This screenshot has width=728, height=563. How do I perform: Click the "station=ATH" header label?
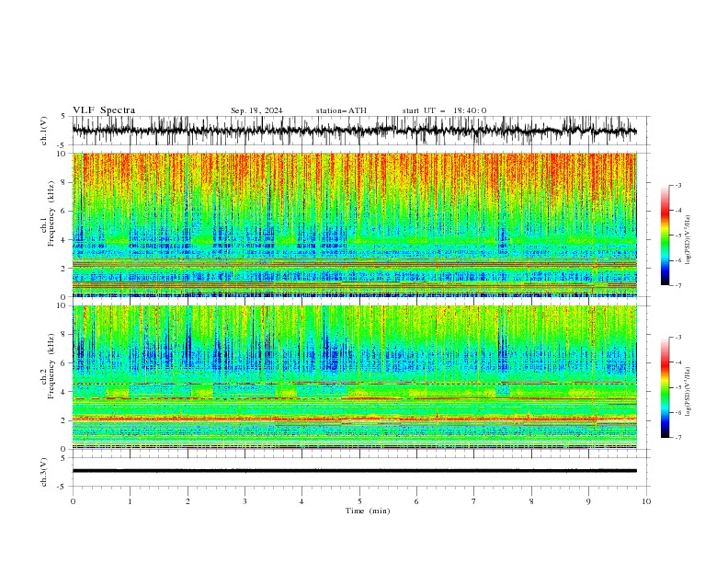[x=341, y=110]
